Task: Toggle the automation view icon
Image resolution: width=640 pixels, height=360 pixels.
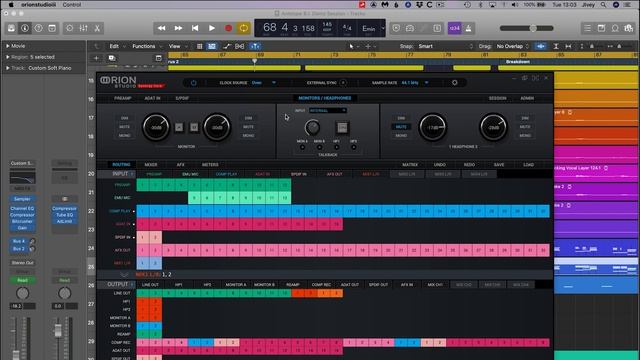Action: [x=227, y=47]
